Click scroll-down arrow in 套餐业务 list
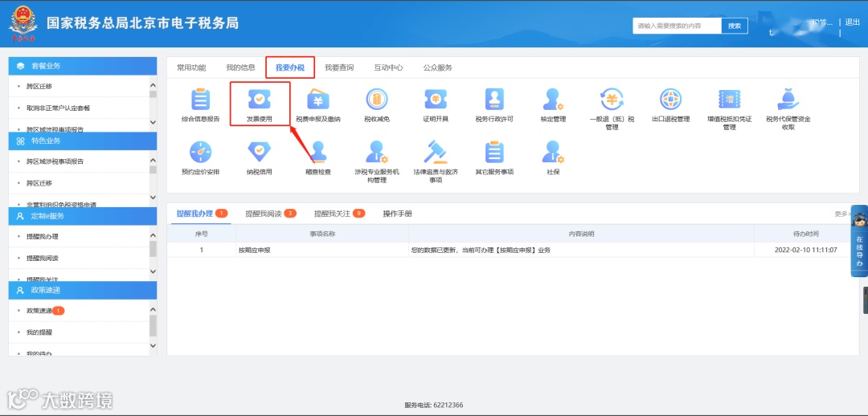This screenshot has width=868, height=416. [x=154, y=121]
